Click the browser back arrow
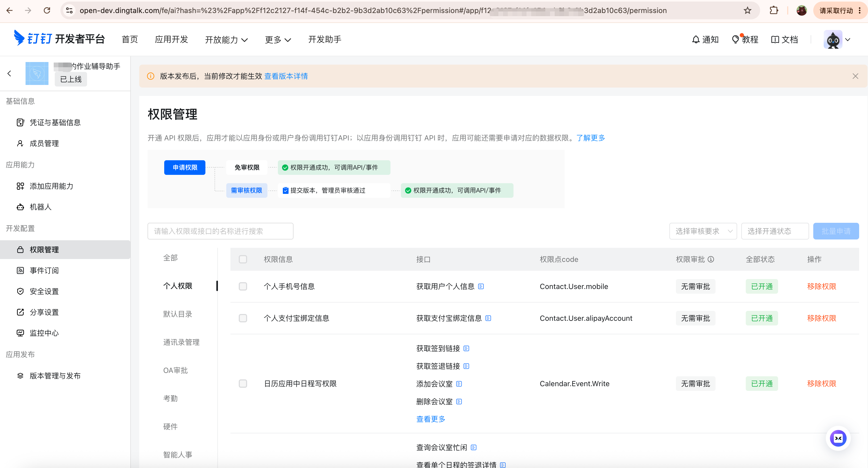Viewport: 868px width, 468px height. tap(9, 10)
